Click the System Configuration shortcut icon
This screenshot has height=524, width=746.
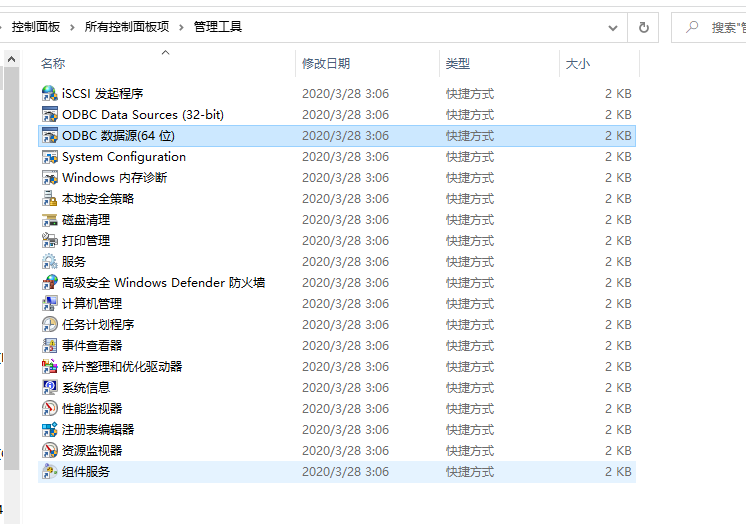[49, 157]
